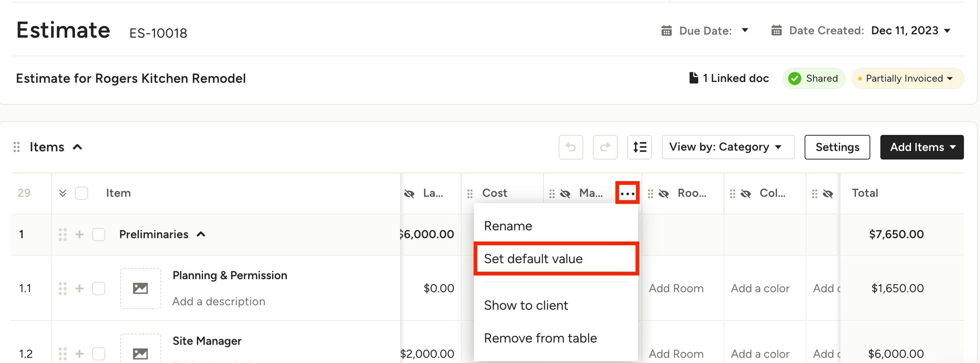Open the Ma... column three-dots menu
This screenshot has height=363, width=980.
coord(627,193)
